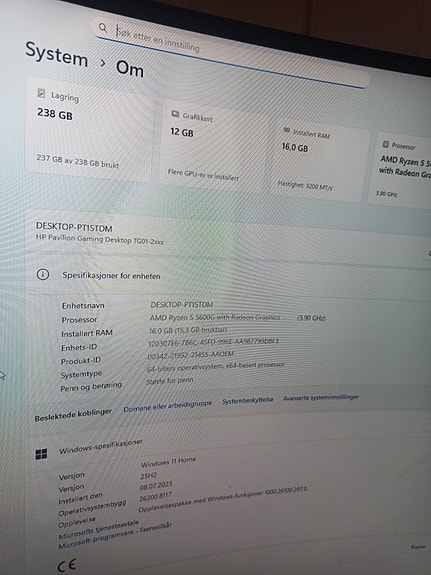Open the Microsofts tjenesteavtale link

coord(98,530)
